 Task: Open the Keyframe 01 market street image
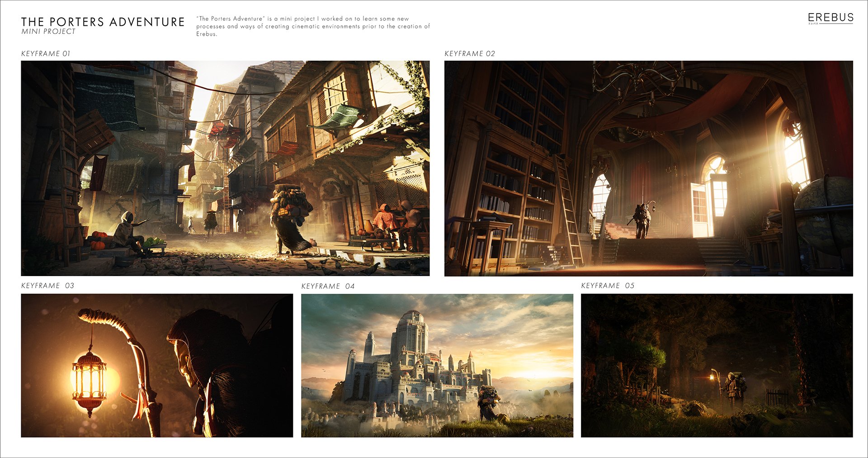click(225, 168)
